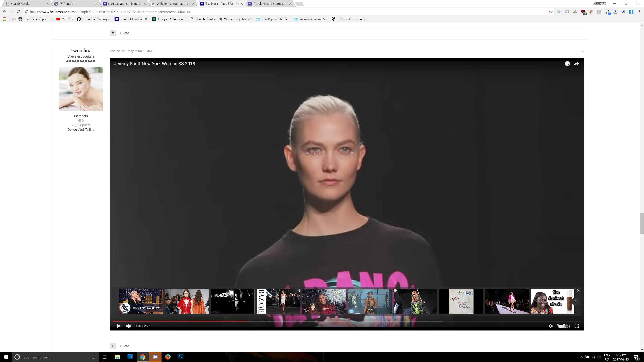Mute the video volume
Viewport: 644px width, 362px height.
[128, 326]
